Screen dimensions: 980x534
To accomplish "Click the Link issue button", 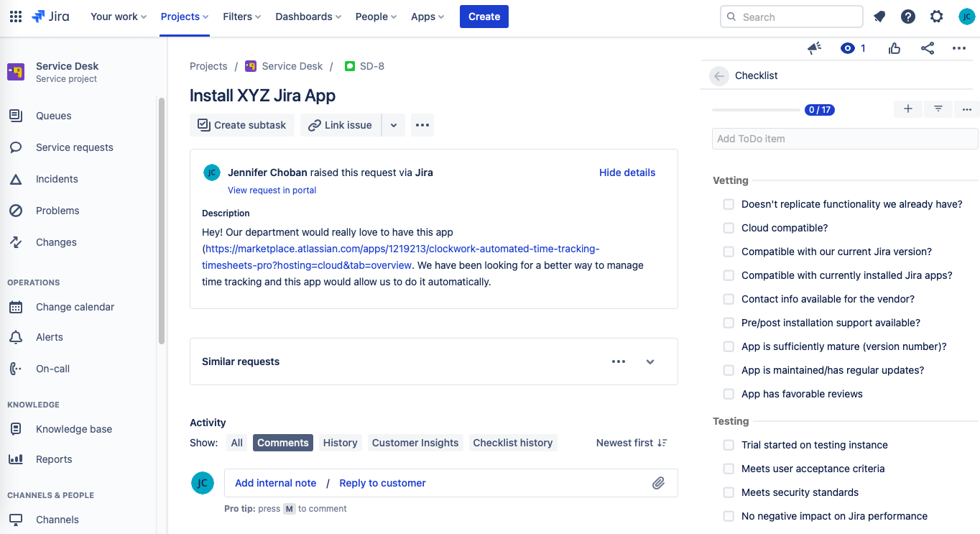I will click(341, 125).
